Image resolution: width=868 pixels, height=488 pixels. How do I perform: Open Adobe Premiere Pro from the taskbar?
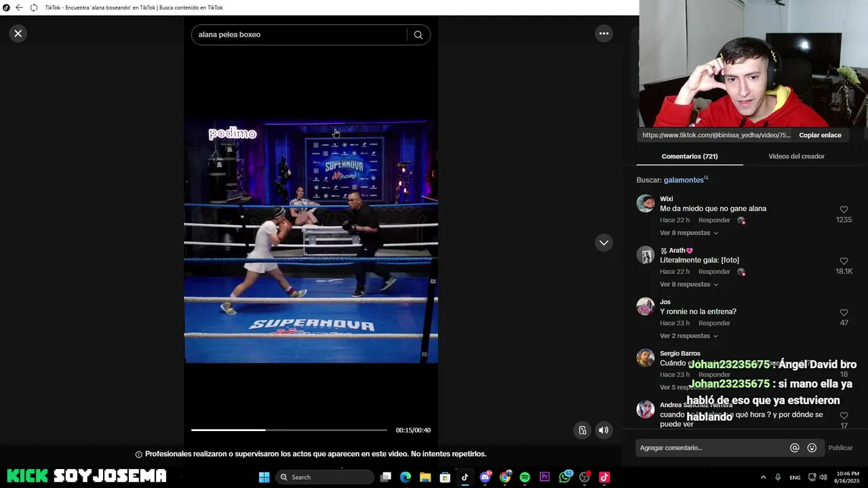(545, 477)
